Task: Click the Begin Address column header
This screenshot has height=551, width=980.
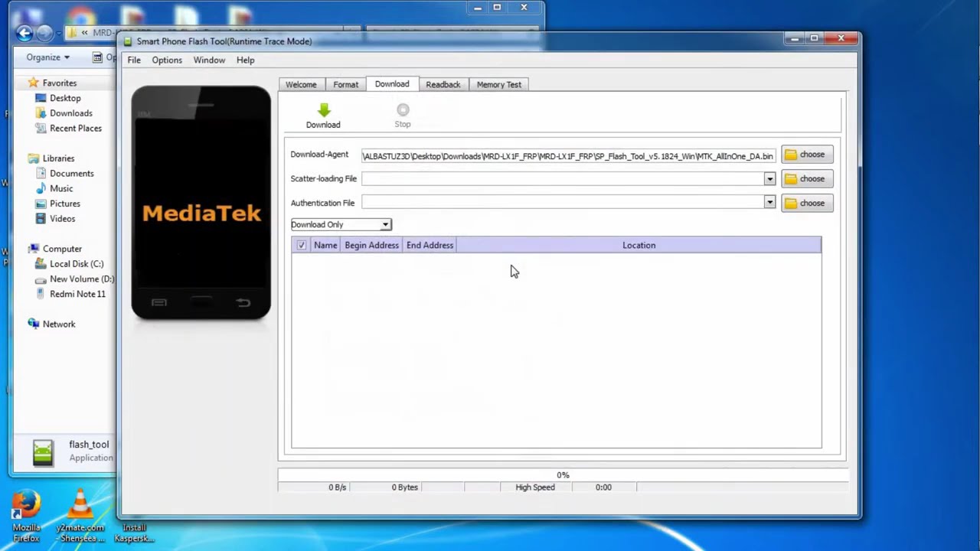Action: (x=371, y=245)
